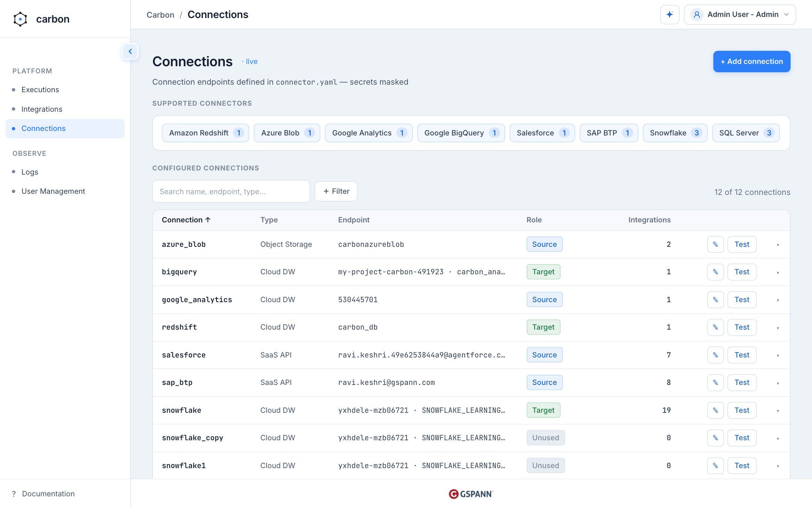
Task: Edit the sap_btp connection pencil icon
Action: click(715, 383)
